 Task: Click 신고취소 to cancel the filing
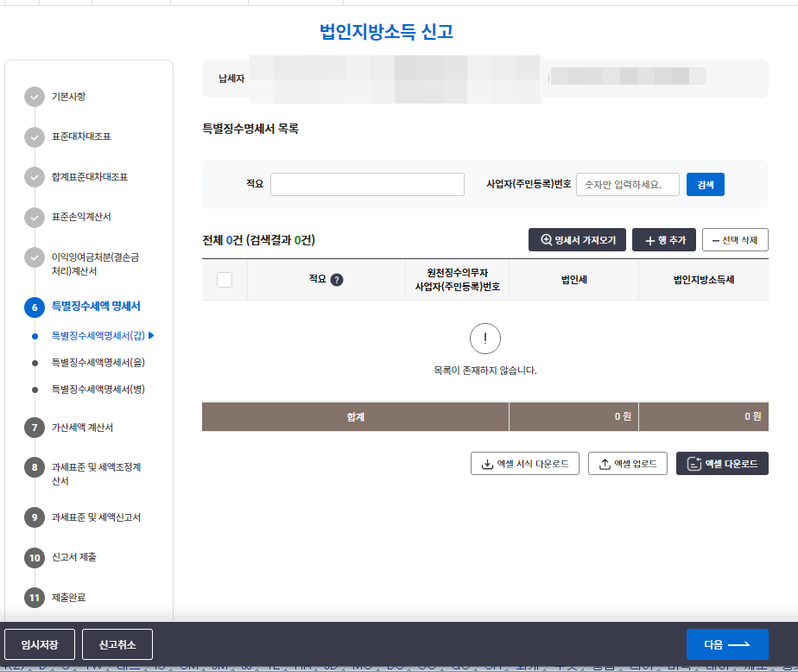[x=116, y=643]
